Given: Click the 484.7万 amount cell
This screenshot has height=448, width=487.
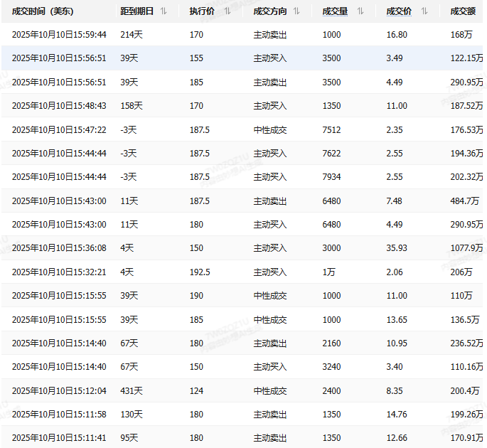Looking at the screenshot, I should [465, 201].
